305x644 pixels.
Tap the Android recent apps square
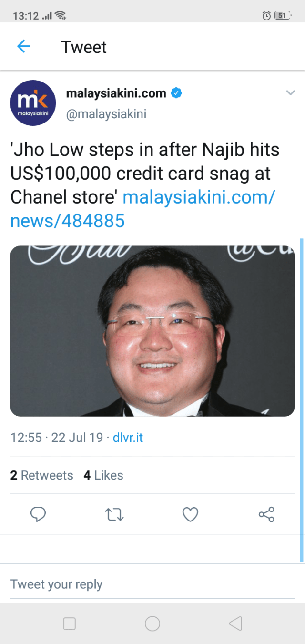click(x=70, y=624)
